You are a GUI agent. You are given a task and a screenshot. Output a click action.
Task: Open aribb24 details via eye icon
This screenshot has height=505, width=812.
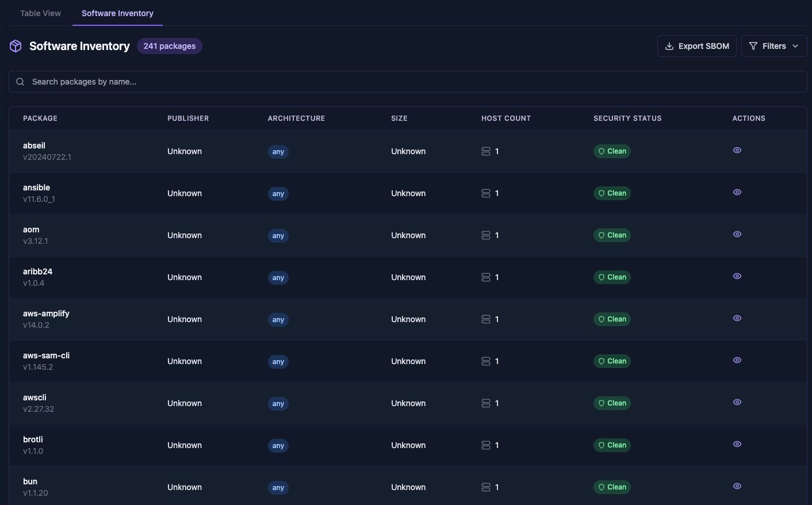pyautogui.click(x=737, y=277)
